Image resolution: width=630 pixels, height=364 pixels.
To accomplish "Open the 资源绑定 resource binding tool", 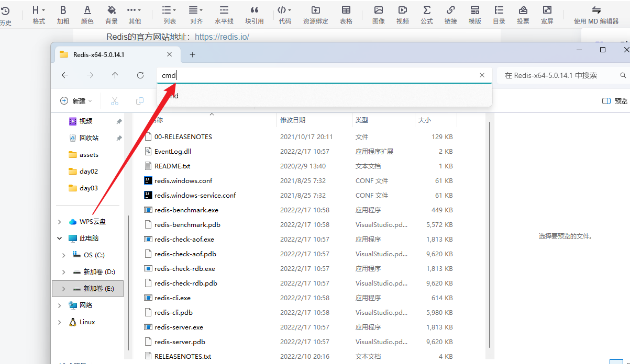I will tap(316, 15).
